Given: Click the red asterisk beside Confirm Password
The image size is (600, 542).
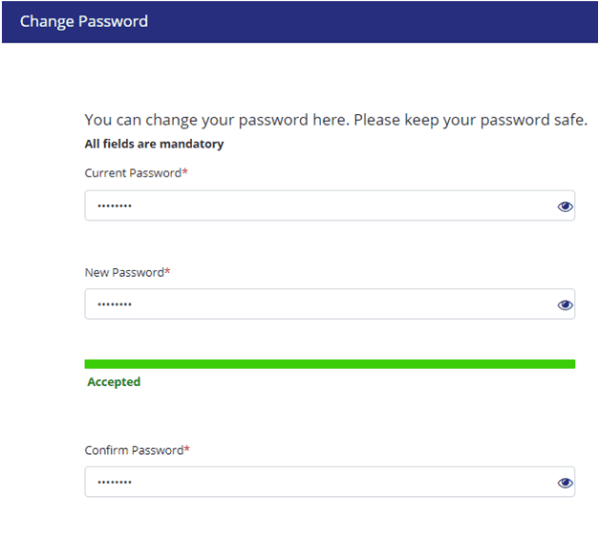Looking at the screenshot, I should 187,449.
